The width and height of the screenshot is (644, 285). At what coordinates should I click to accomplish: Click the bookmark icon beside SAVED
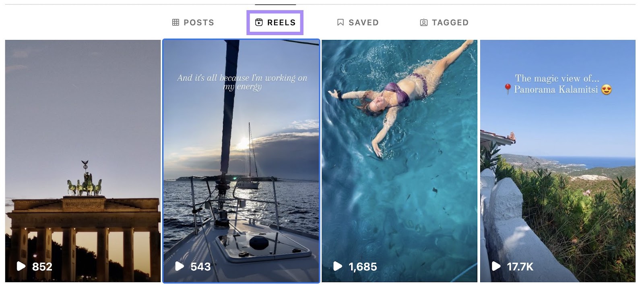point(340,22)
